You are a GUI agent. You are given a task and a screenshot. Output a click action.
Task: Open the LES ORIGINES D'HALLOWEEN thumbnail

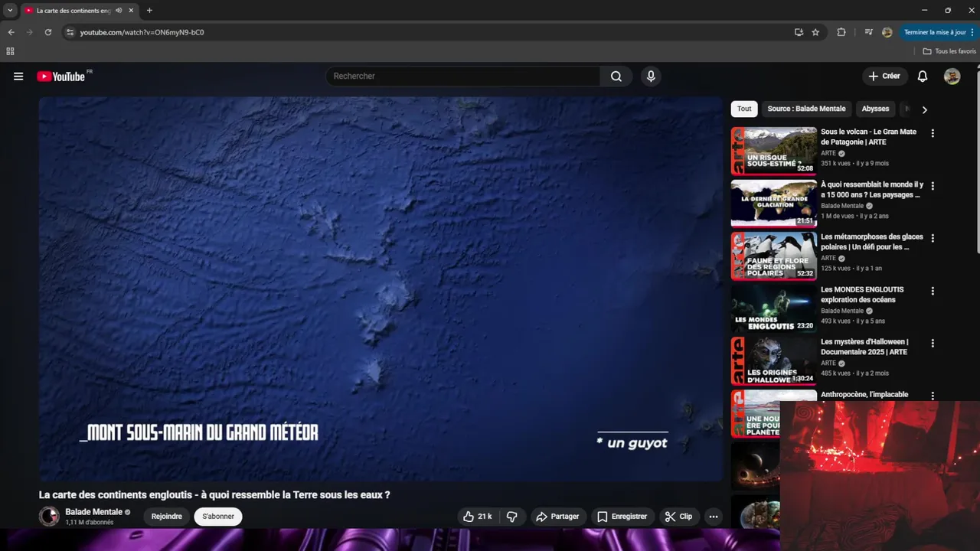point(773,361)
